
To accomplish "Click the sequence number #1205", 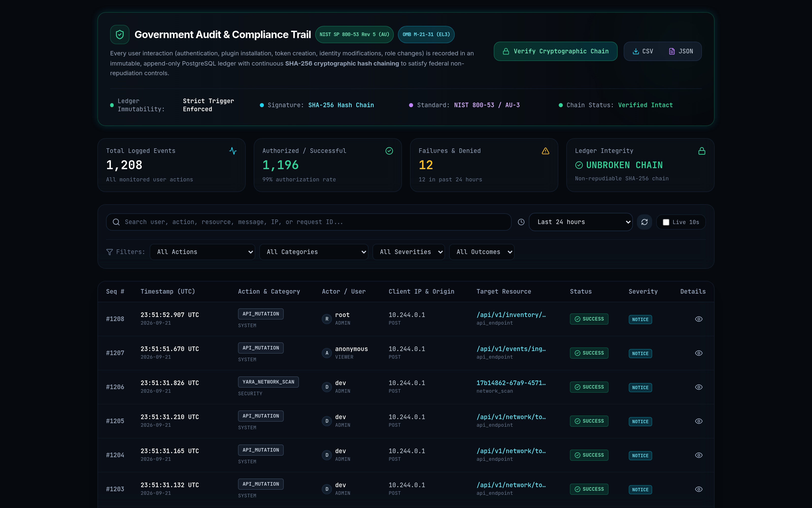I will pos(115,421).
